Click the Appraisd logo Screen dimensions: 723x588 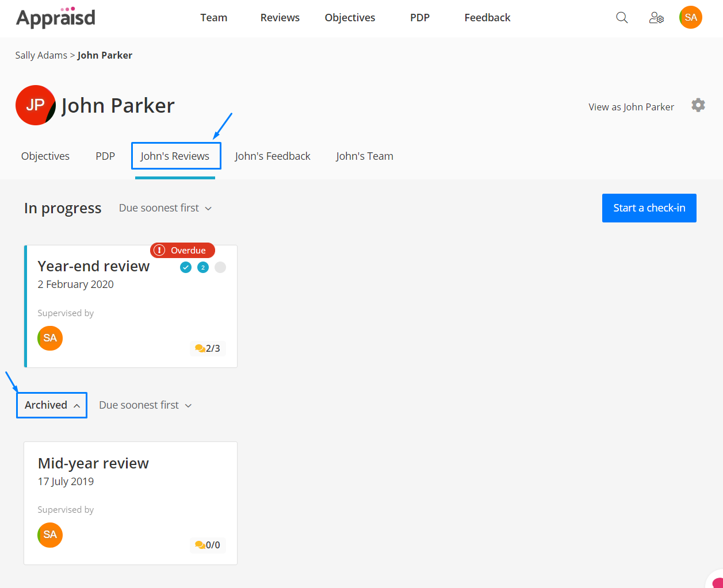(x=56, y=18)
